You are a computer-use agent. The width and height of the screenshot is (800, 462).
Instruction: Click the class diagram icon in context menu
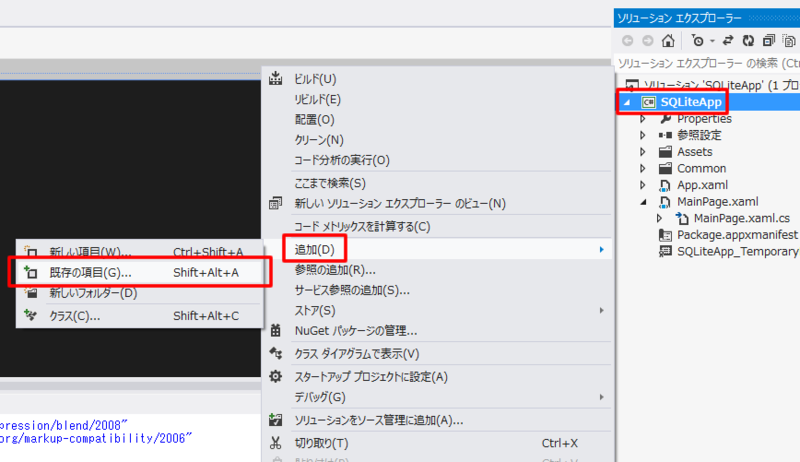[x=276, y=353]
